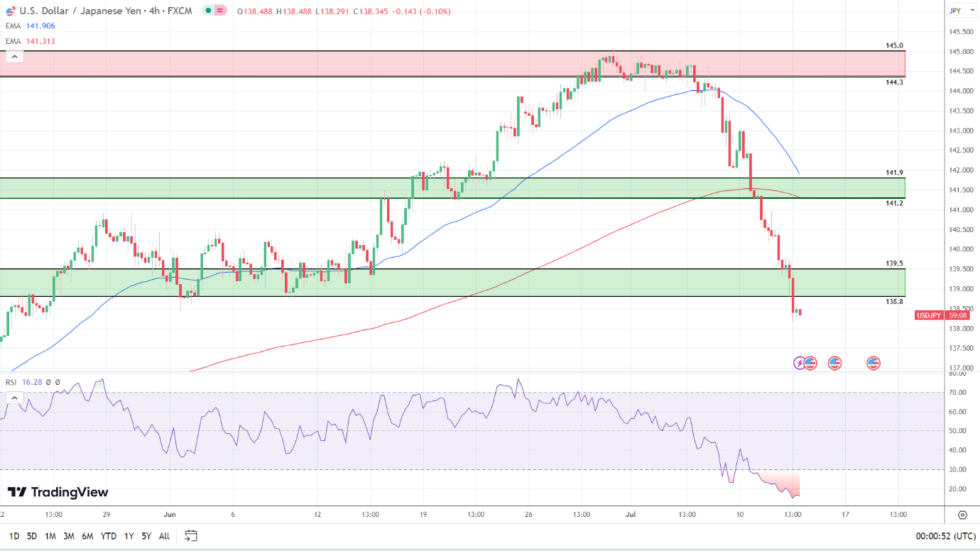Open the Go to date calendar icon

190,535
